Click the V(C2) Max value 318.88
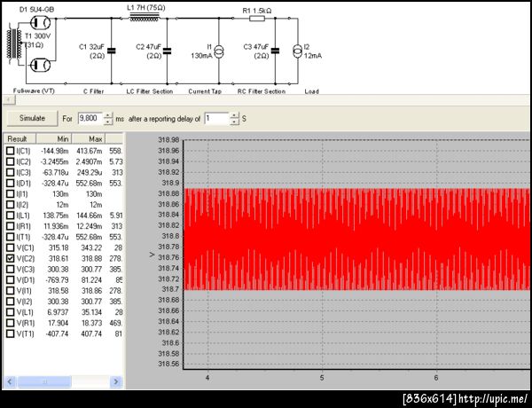532x408 pixels. pos(91,259)
